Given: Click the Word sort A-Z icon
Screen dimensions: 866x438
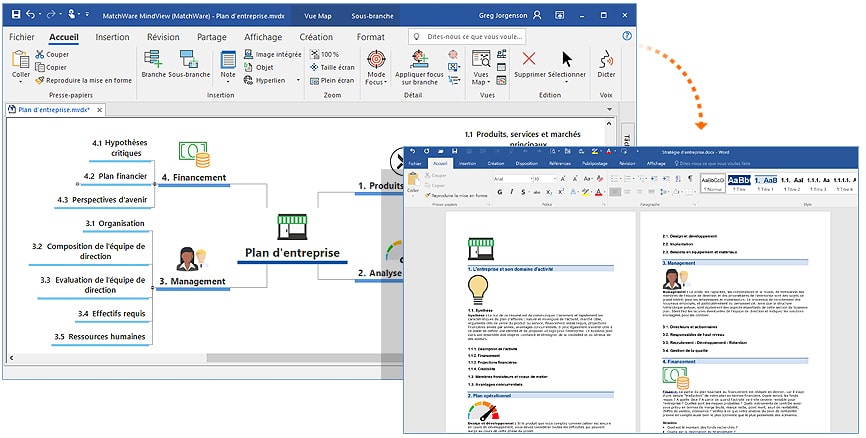Looking at the screenshot, I should click(678, 179).
